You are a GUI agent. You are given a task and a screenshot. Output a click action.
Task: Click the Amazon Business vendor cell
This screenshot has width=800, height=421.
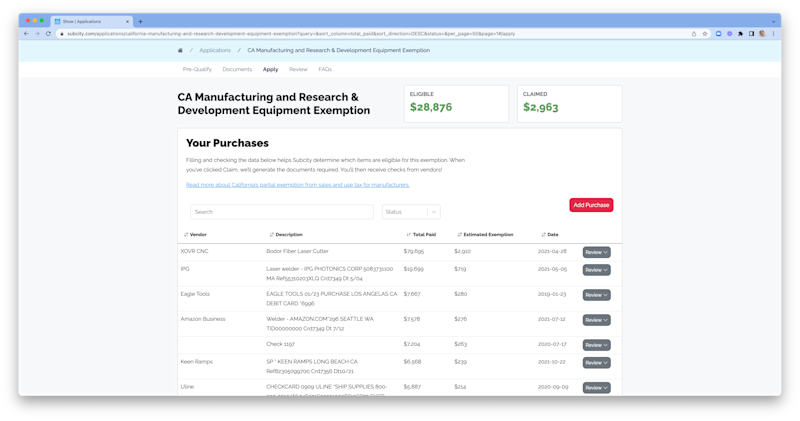(203, 319)
